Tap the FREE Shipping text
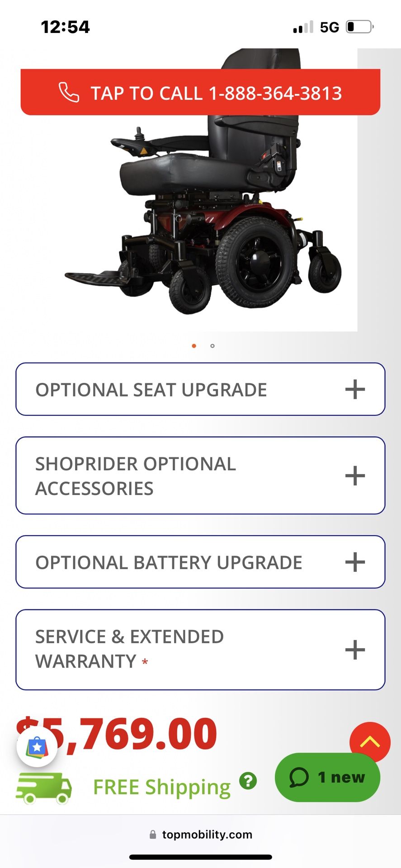 tap(162, 787)
